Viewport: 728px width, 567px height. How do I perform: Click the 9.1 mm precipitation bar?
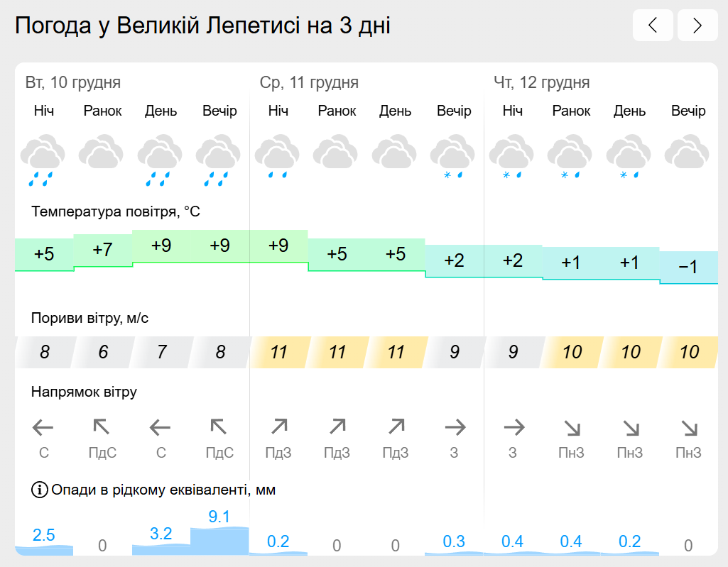[219, 541]
